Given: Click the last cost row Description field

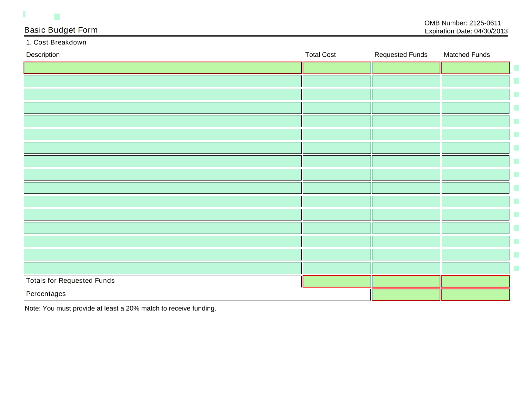Looking at the screenshot, I should coord(163,268).
